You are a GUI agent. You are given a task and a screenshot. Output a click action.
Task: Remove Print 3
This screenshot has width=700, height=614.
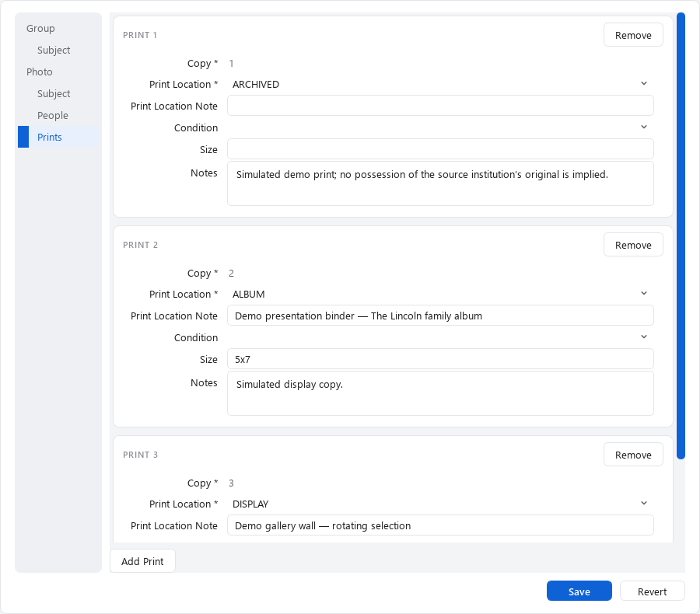[x=633, y=455]
